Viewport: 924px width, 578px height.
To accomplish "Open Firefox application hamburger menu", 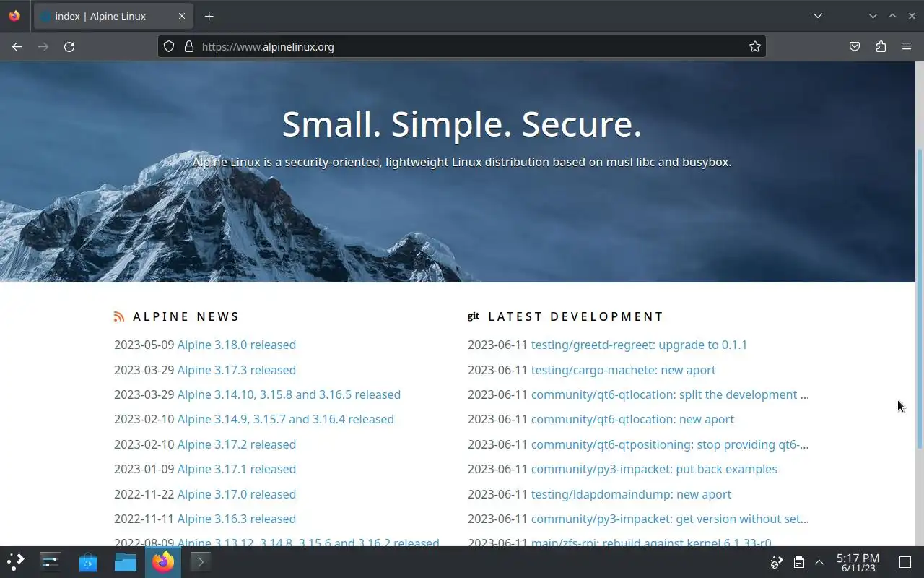I will tap(907, 46).
